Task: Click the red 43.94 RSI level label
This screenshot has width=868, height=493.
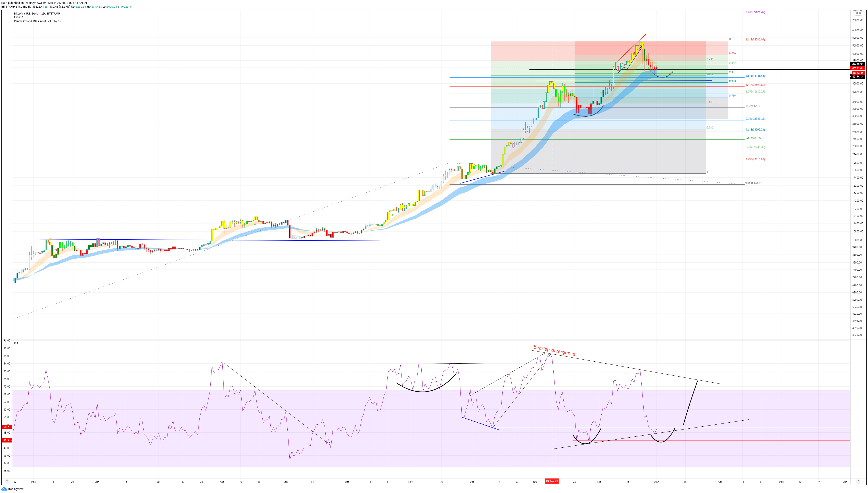Action: coord(7,440)
